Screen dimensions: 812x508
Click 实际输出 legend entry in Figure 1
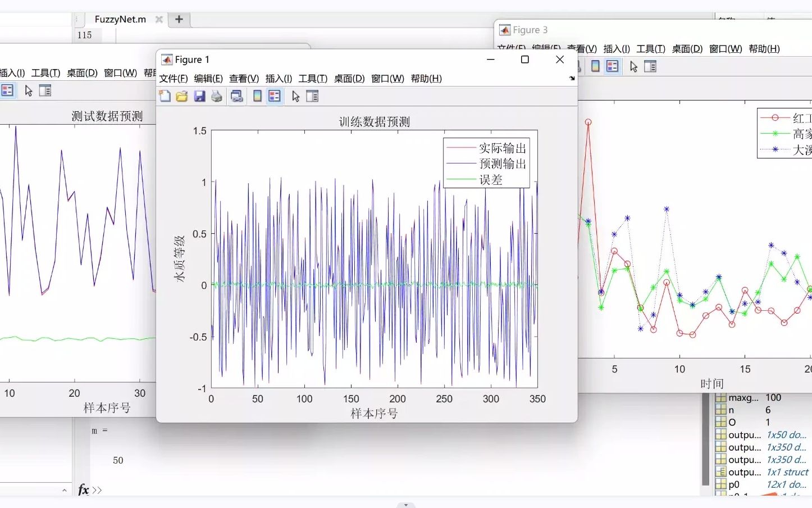(486, 148)
